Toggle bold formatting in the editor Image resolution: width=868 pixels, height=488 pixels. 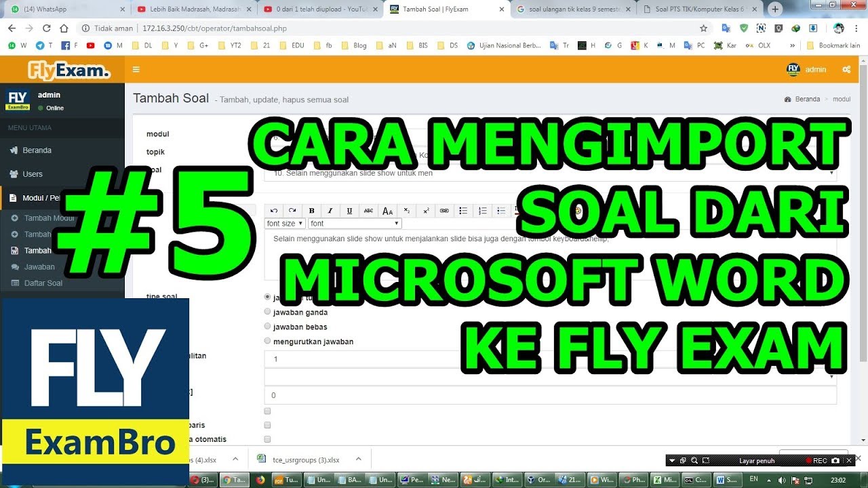(311, 211)
